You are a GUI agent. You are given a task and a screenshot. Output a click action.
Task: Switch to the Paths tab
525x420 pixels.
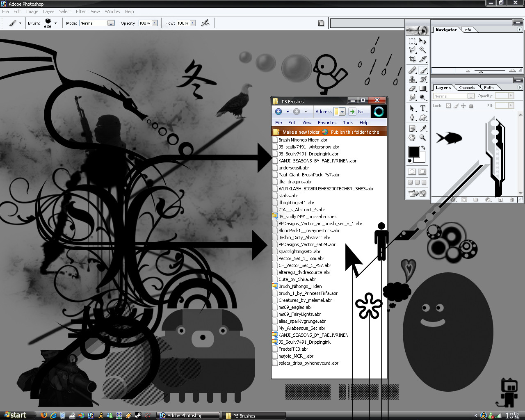(489, 87)
